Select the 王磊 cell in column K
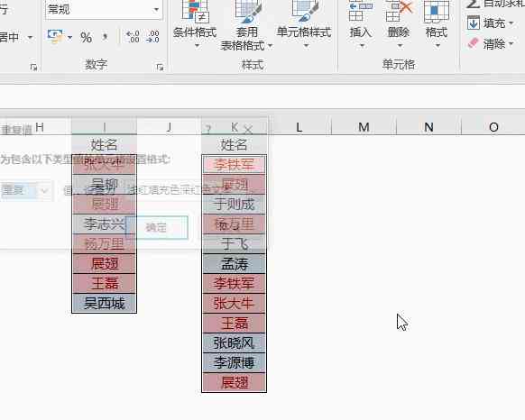Viewport: 525px width, 420px height. pos(234,324)
